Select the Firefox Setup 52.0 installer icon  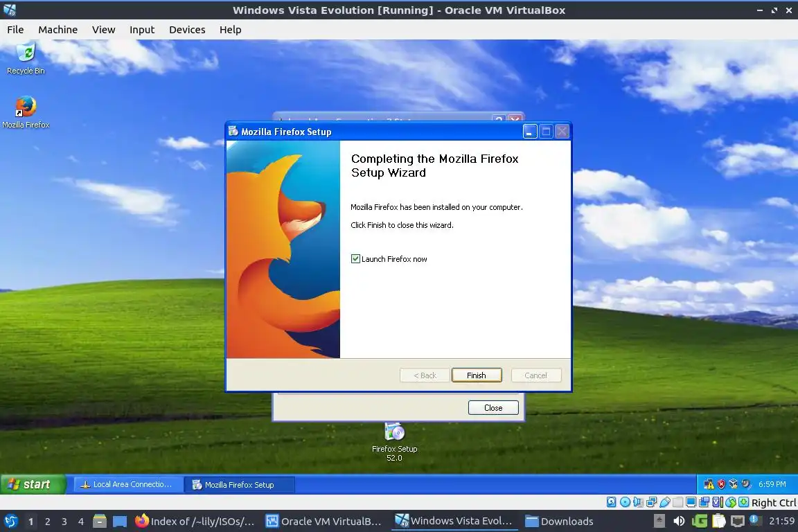[x=394, y=442]
